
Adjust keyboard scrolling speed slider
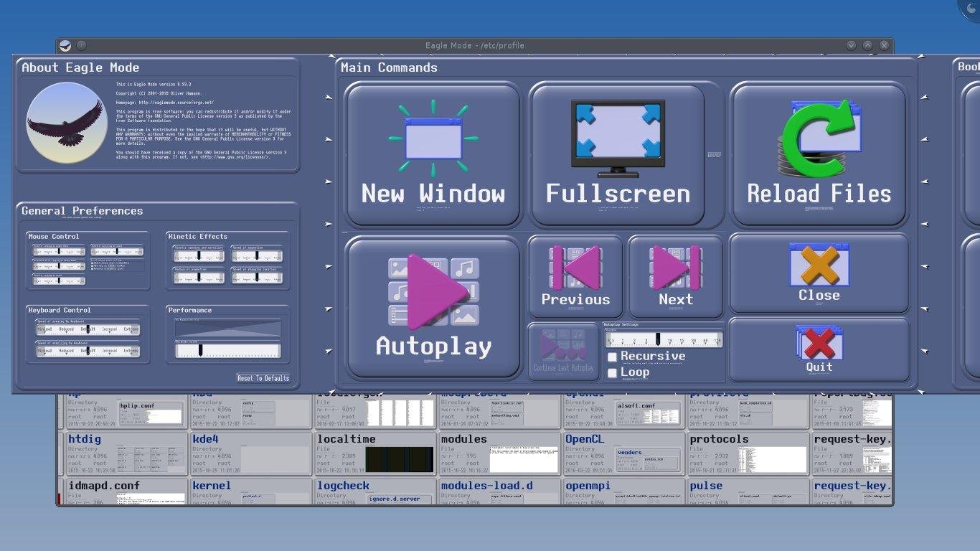[x=88, y=351]
